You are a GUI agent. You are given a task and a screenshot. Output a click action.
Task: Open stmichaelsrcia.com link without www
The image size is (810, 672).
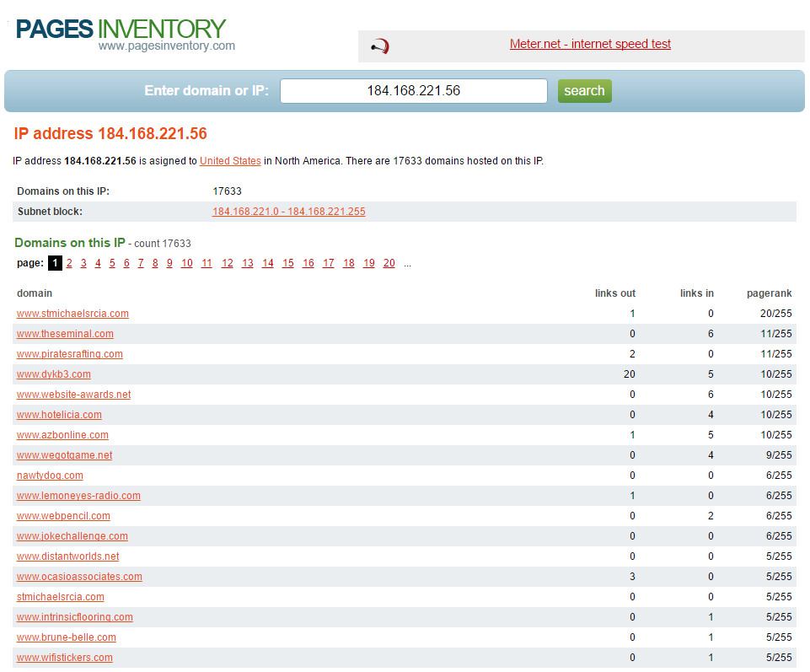[x=61, y=597]
